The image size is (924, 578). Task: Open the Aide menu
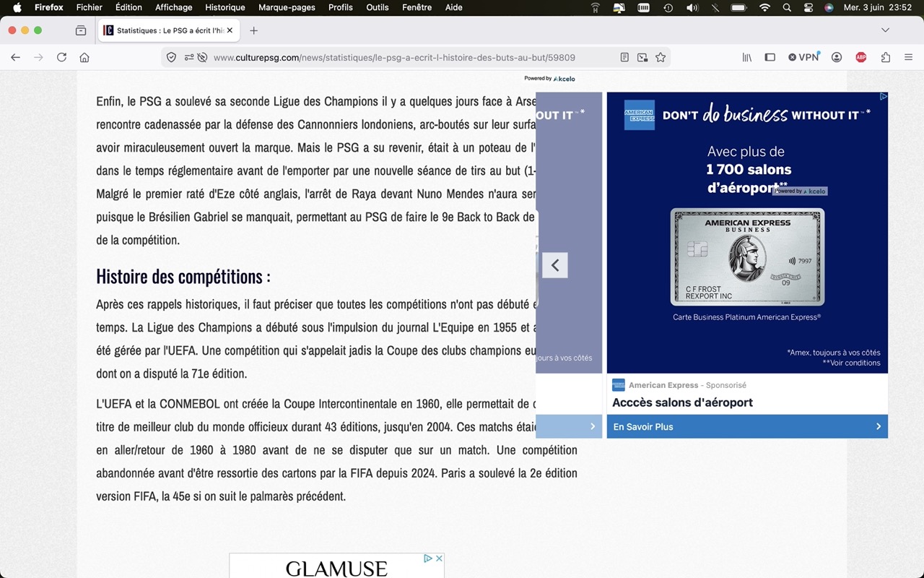(454, 8)
